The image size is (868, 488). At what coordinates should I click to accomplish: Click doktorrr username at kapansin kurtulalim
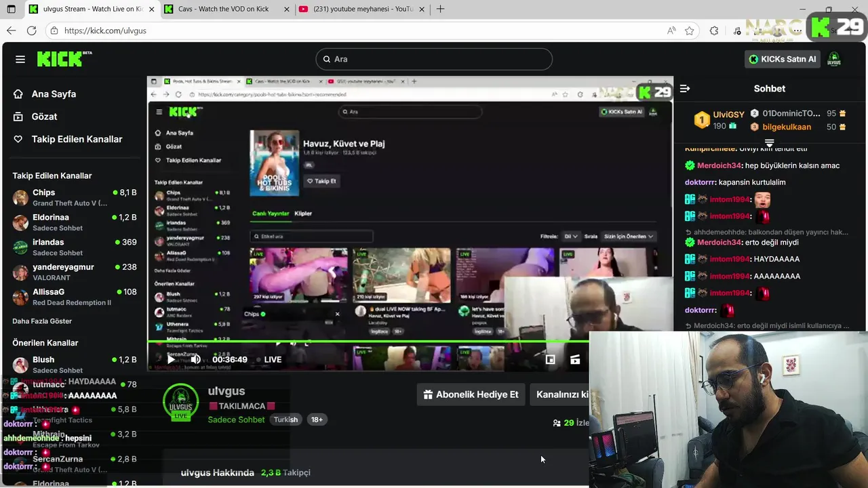click(701, 182)
